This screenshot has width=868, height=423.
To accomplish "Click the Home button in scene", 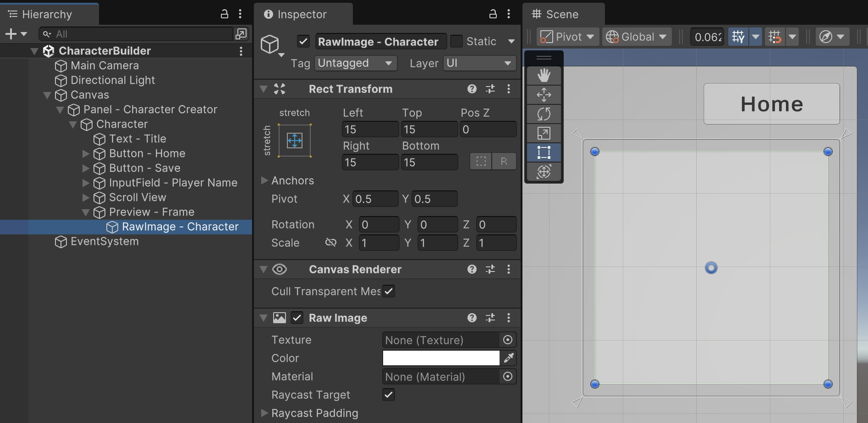I will point(771,104).
